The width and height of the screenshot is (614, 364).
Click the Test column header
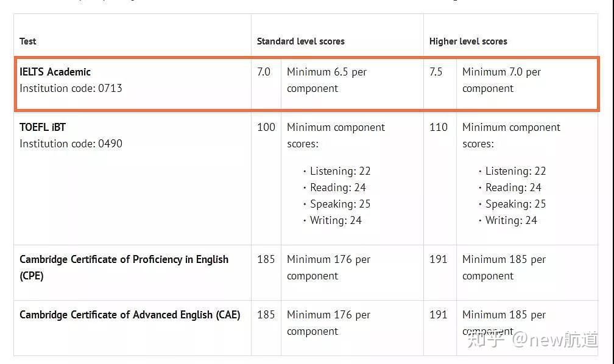coord(28,41)
